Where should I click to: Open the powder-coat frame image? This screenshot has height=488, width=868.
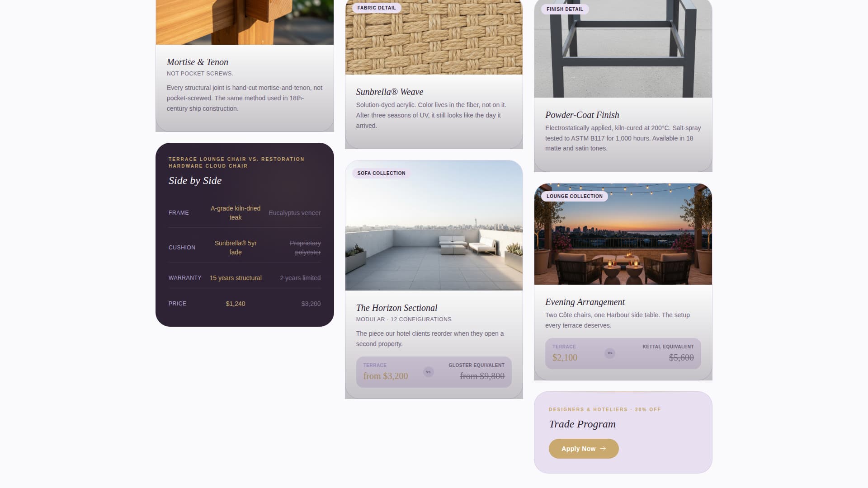tap(623, 49)
